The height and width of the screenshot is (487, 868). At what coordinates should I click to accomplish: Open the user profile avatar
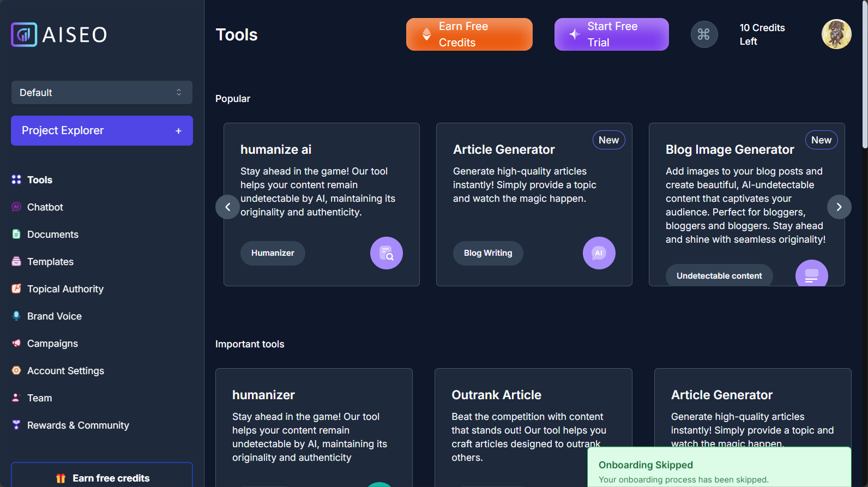click(836, 34)
